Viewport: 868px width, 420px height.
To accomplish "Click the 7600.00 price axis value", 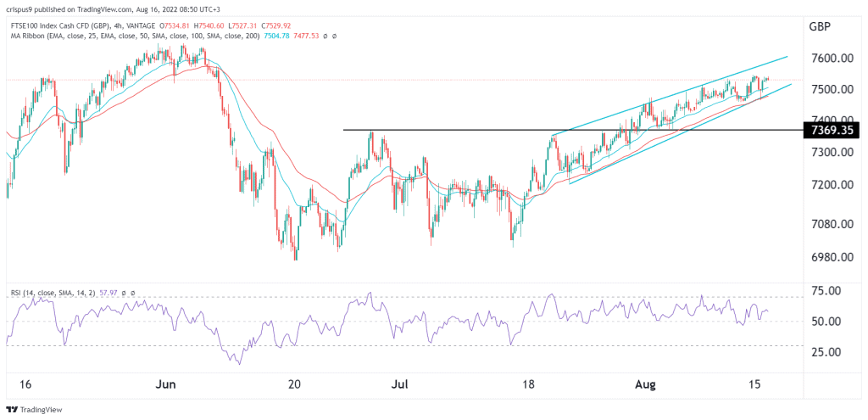I will click(x=834, y=59).
